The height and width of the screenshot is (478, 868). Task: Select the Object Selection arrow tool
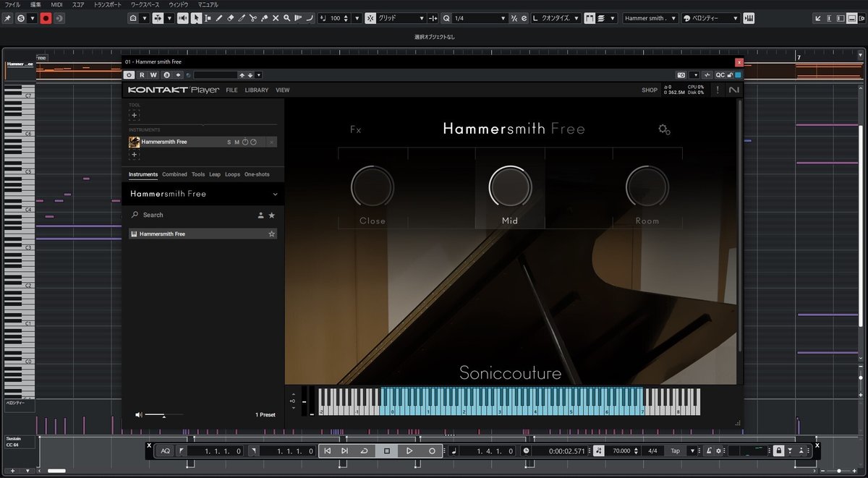coord(196,17)
